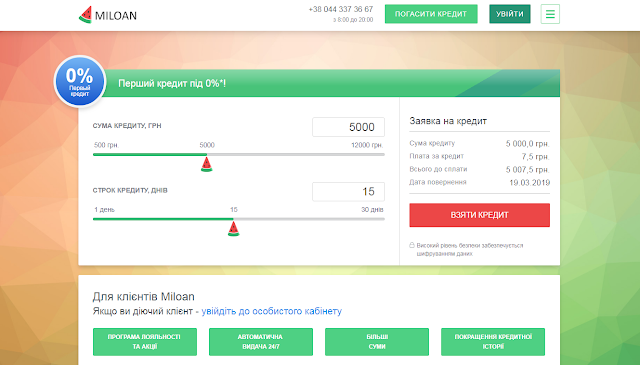
Task: Click the ПОГАСИТИ КРЕДИТ button
Action: click(x=431, y=14)
